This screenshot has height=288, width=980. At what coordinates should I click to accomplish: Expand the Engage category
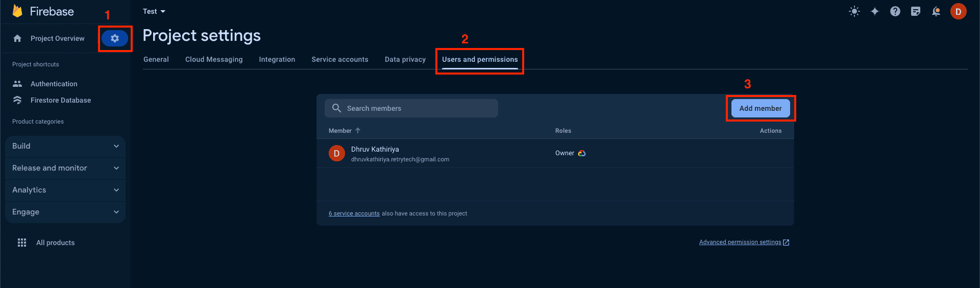tap(65, 212)
